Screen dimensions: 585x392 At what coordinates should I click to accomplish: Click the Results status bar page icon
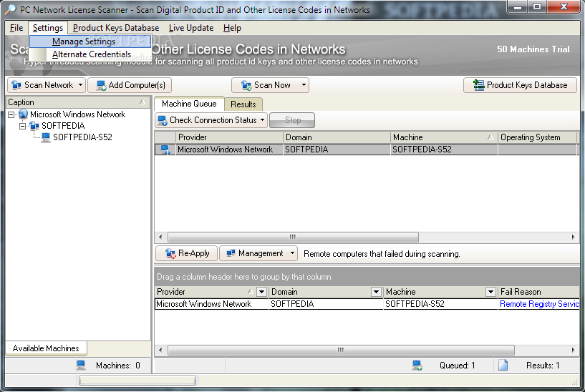coord(503,365)
